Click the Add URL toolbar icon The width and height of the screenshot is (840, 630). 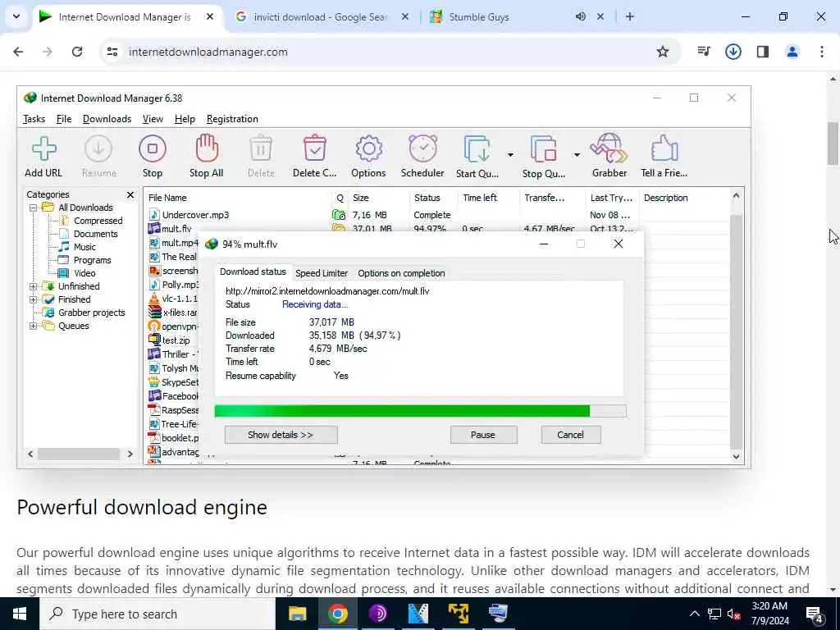(43, 149)
